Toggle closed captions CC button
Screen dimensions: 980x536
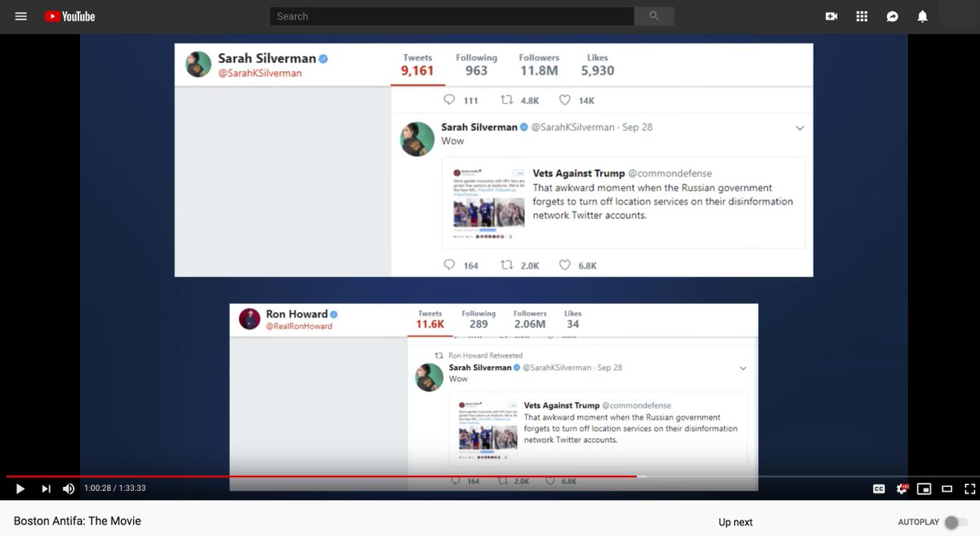[879, 489]
